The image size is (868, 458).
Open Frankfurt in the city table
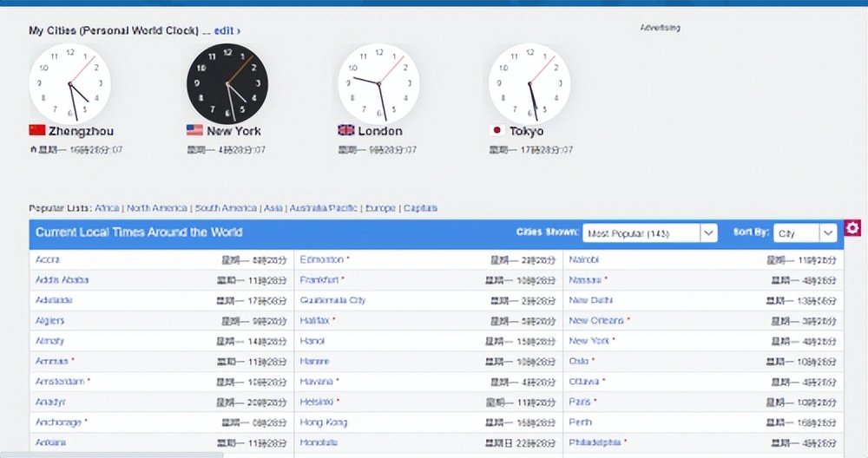click(x=319, y=280)
